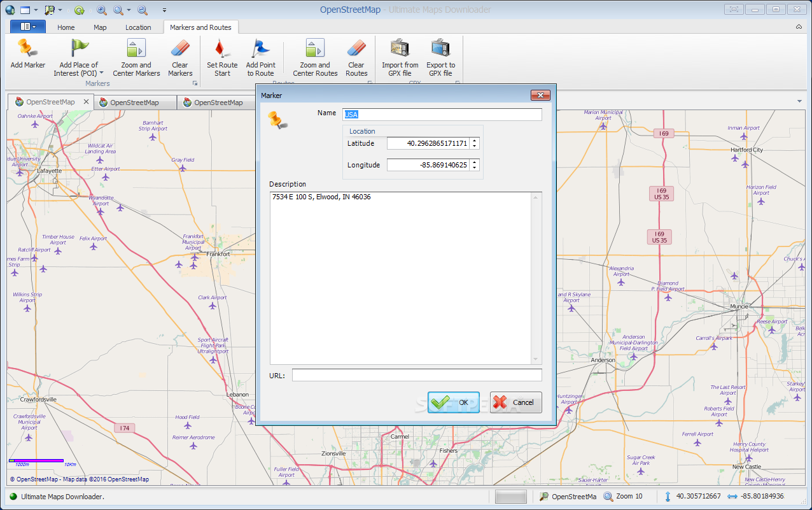Image resolution: width=812 pixels, height=510 pixels.
Task: Close the first OpenStreetMap tab
Action: pyautogui.click(x=86, y=102)
